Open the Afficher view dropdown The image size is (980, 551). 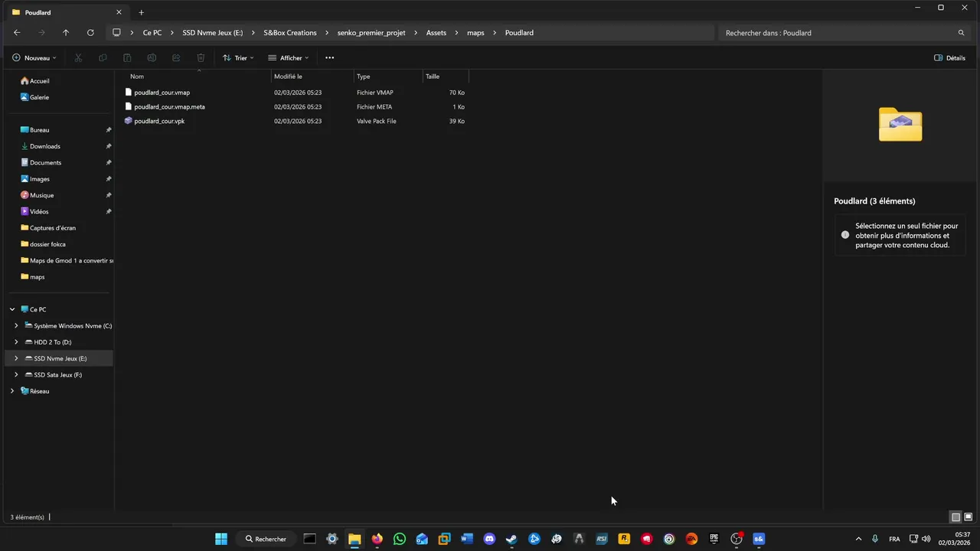click(x=289, y=57)
